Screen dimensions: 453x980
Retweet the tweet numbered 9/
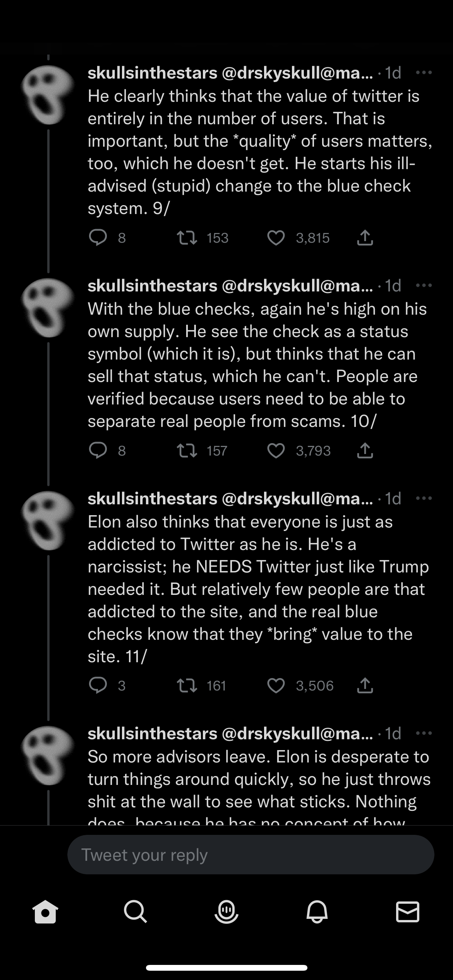click(x=187, y=238)
